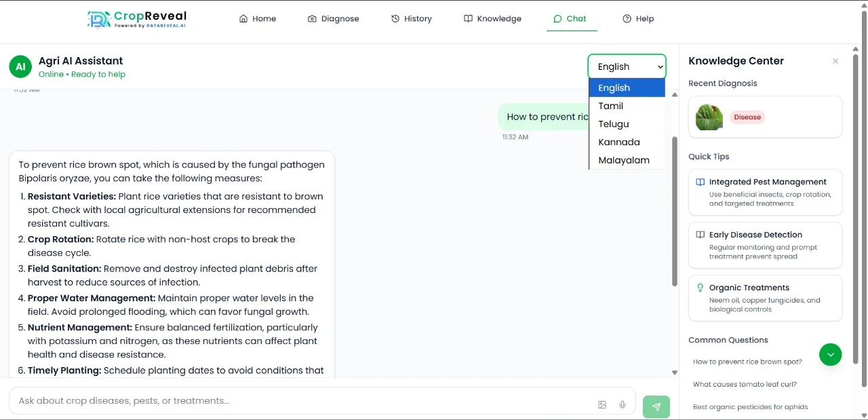Click the Disease badge in Recent Diagnosis
868x420 pixels.
tap(747, 117)
